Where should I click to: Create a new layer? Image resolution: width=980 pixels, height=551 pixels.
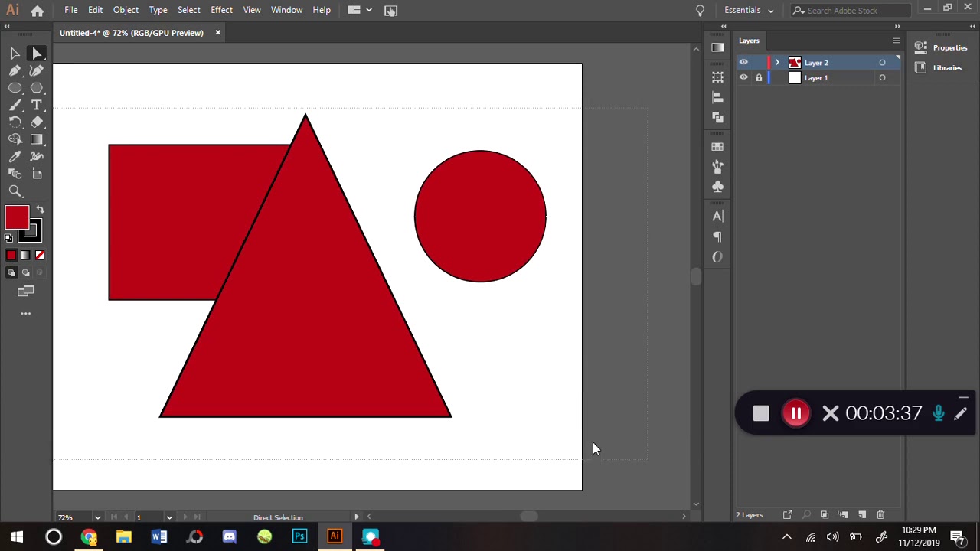click(x=862, y=515)
